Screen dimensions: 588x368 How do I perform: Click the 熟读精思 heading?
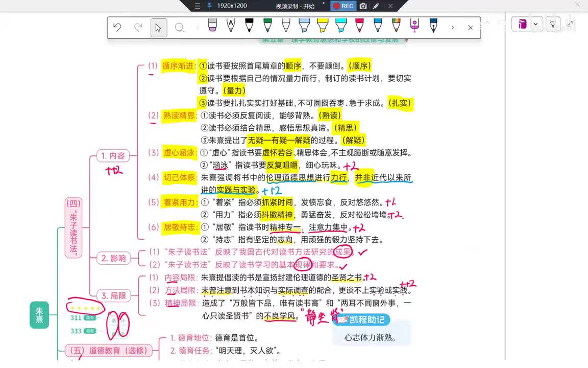click(179, 116)
